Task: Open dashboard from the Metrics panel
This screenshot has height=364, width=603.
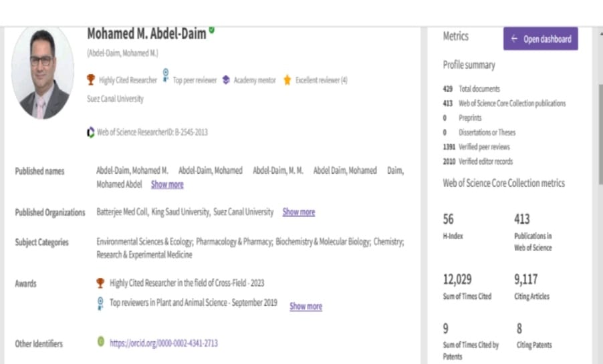Action: pyautogui.click(x=540, y=39)
